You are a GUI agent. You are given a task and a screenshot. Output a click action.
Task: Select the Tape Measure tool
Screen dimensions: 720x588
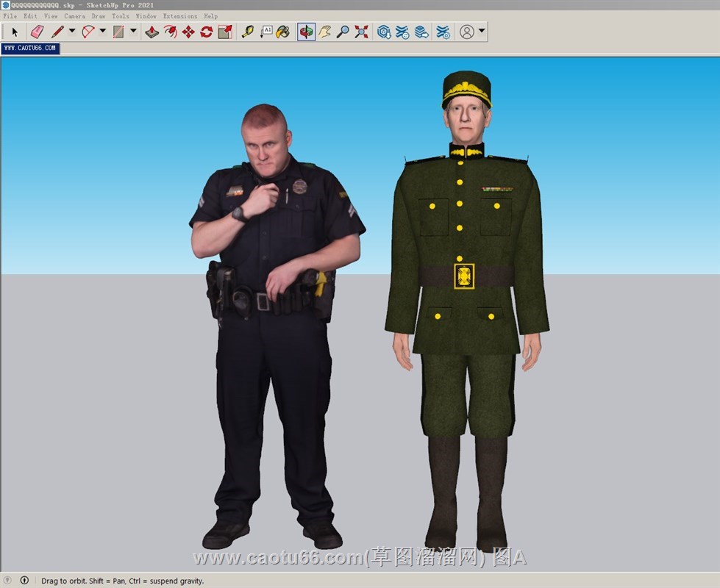coord(248,32)
